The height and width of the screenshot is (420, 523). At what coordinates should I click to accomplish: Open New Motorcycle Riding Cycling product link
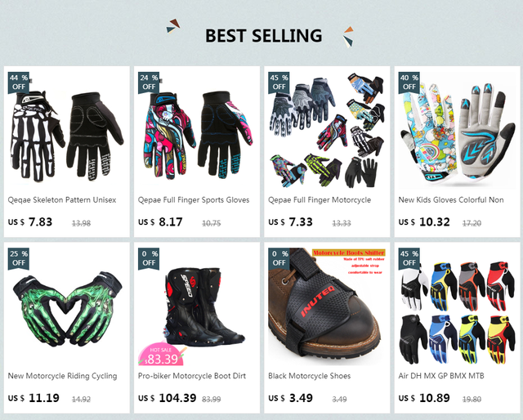pos(62,376)
